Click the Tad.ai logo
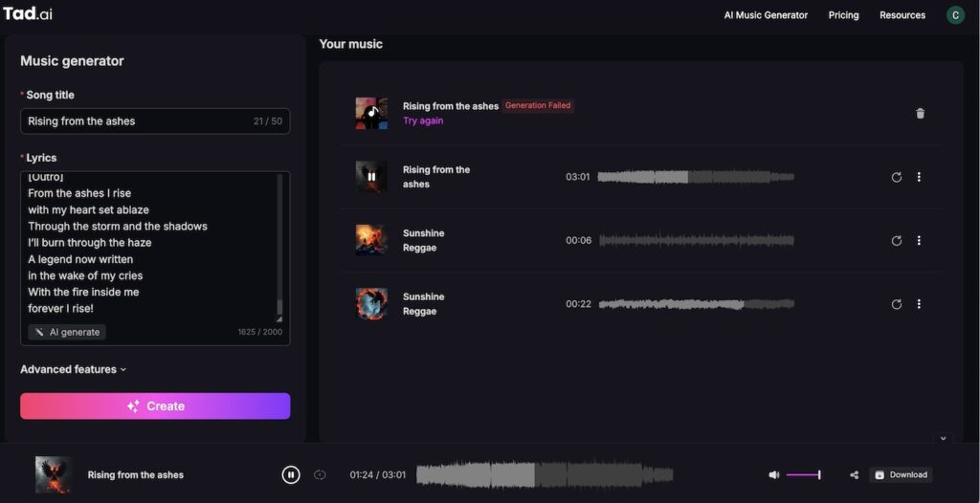980x503 pixels. [x=27, y=14]
